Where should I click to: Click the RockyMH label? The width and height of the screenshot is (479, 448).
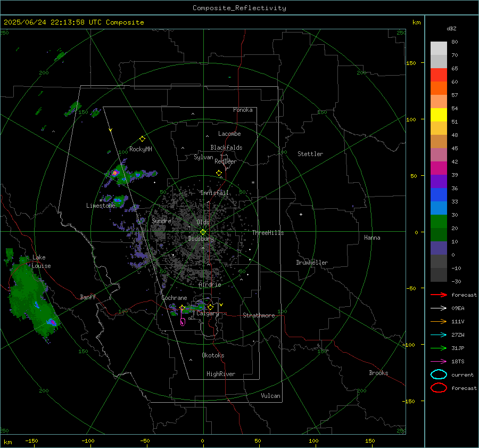click(141, 149)
